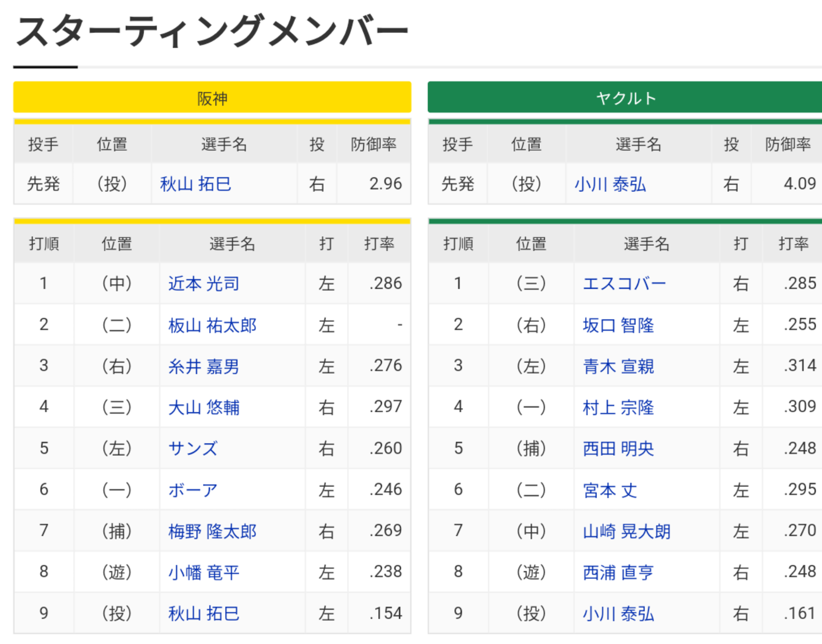The width and height of the screenshot is (822, 644).
Task: Click leadoff batter 近本 光司
Action: coord(203,284)
